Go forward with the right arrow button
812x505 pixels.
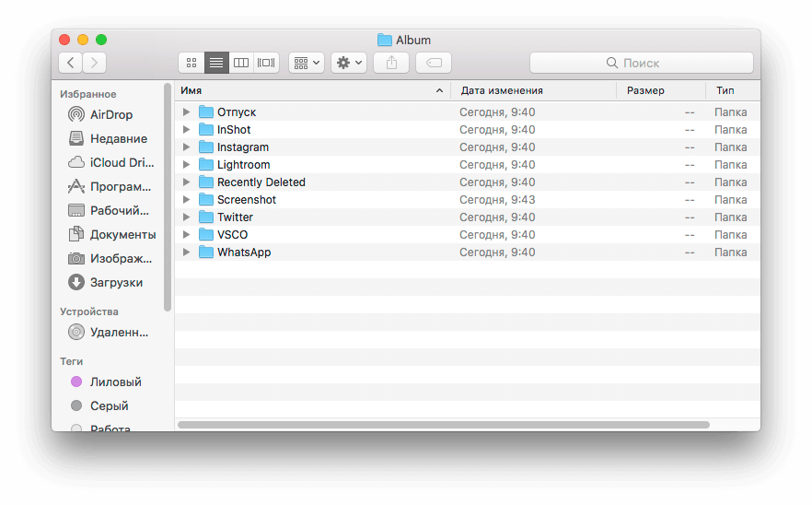(x=94, y=63)
